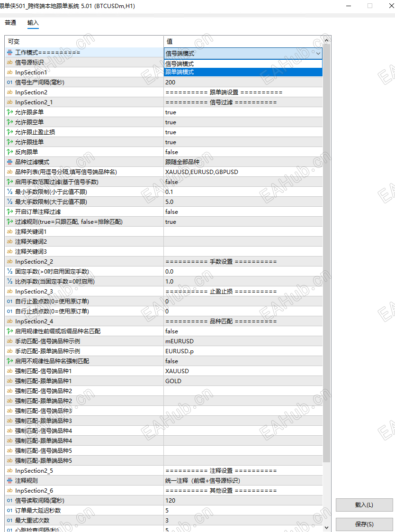Select the 强制匹配-跟单端品种1 value GOLD
The height and width of the screenshot is (532, 395).
[243, 381]
